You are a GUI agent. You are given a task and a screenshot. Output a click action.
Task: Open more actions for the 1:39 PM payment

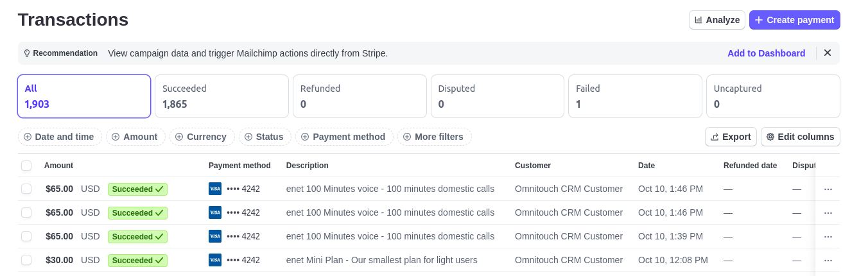tap(828, 236)
